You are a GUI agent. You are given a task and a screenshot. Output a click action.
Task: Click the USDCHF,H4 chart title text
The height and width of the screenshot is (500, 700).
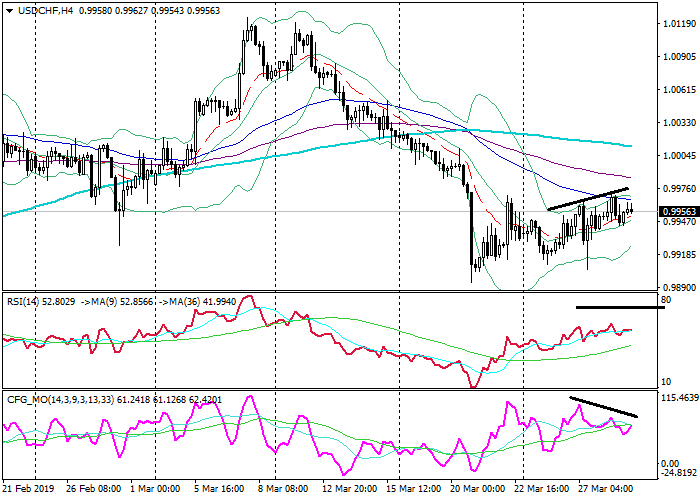[x=38, y=10]
